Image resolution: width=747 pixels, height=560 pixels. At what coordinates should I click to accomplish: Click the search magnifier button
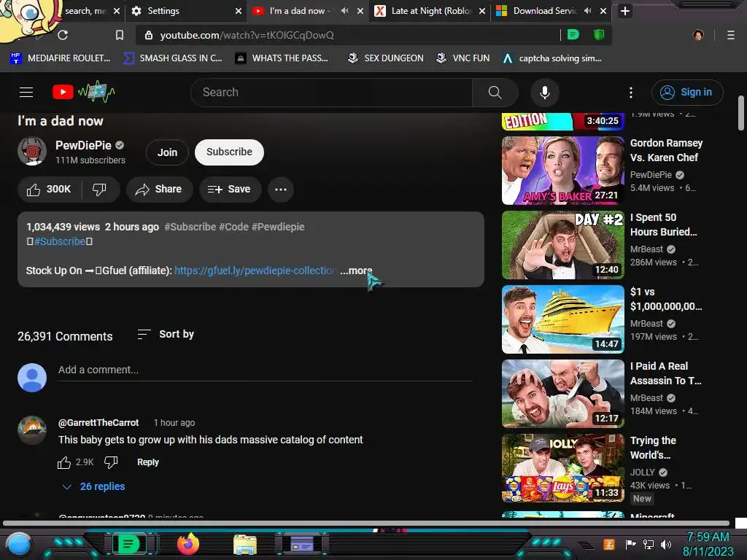point(495,93)
